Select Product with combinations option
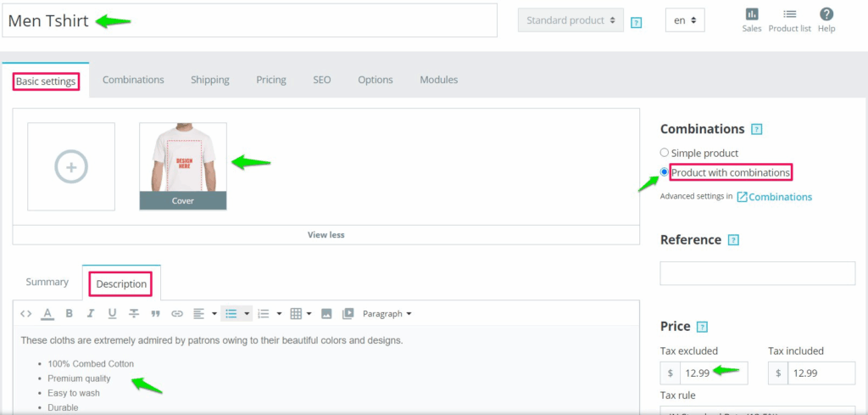 click(665, 172)
